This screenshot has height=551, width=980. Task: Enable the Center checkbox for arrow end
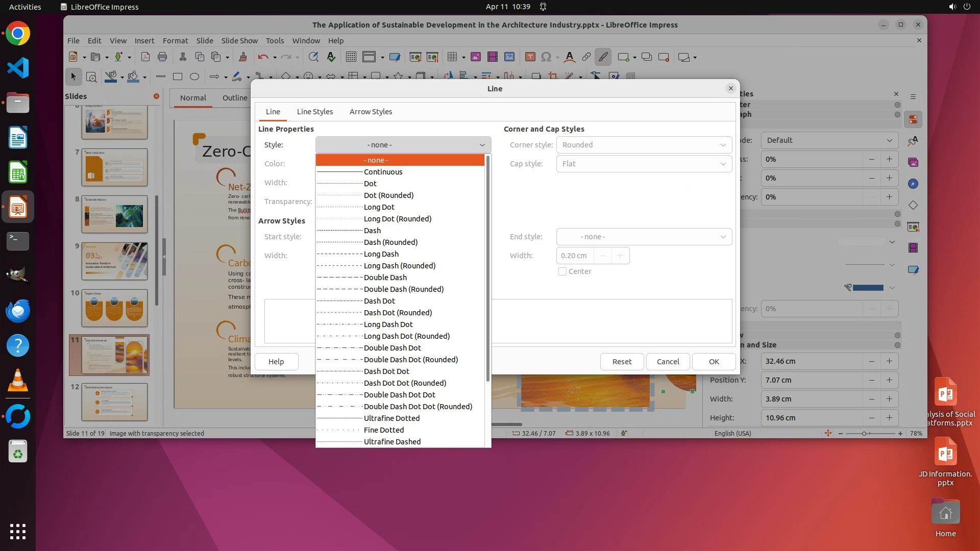(x=562, y=271)
